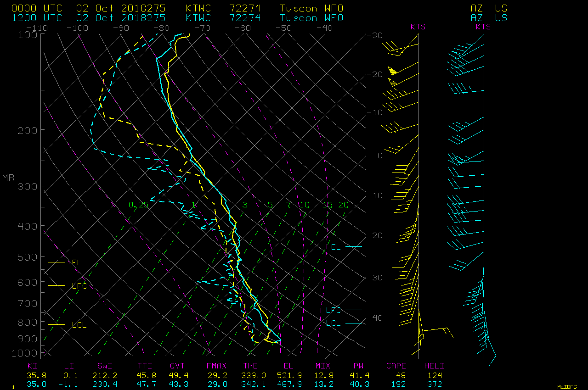Click the green 0.25 mixing ratio label
The height and width of the screenshot is (390, 588).
(138, 205)
